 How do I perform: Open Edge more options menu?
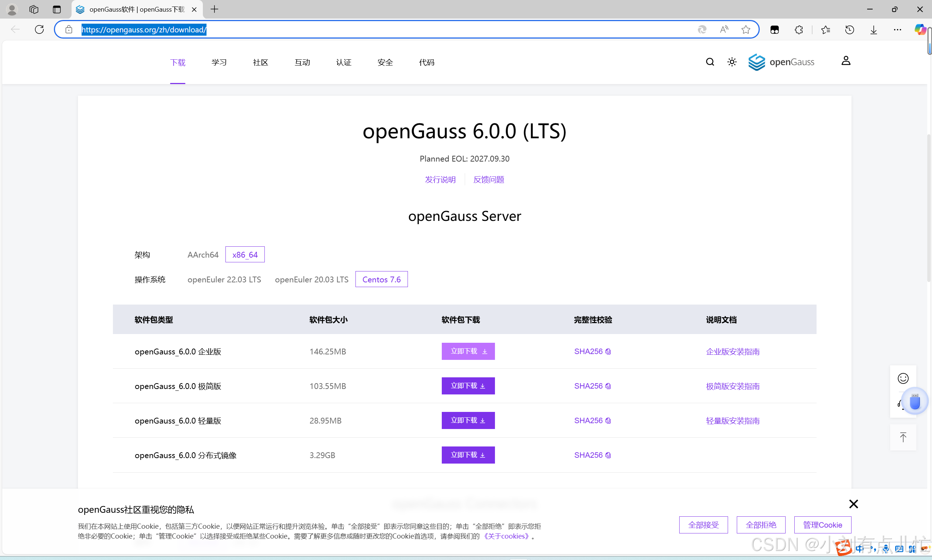[897, 29]
